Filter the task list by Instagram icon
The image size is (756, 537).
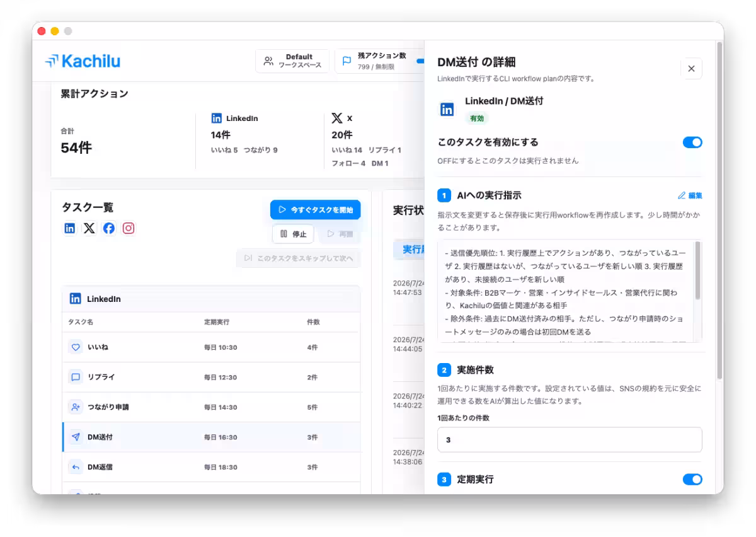pos(129,228)
